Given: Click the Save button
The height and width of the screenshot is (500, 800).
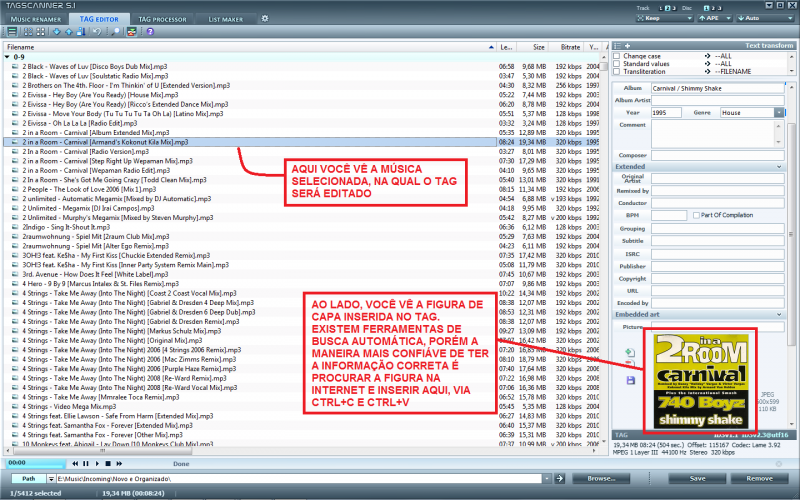Looking at the screenshot, I should 697,479.
